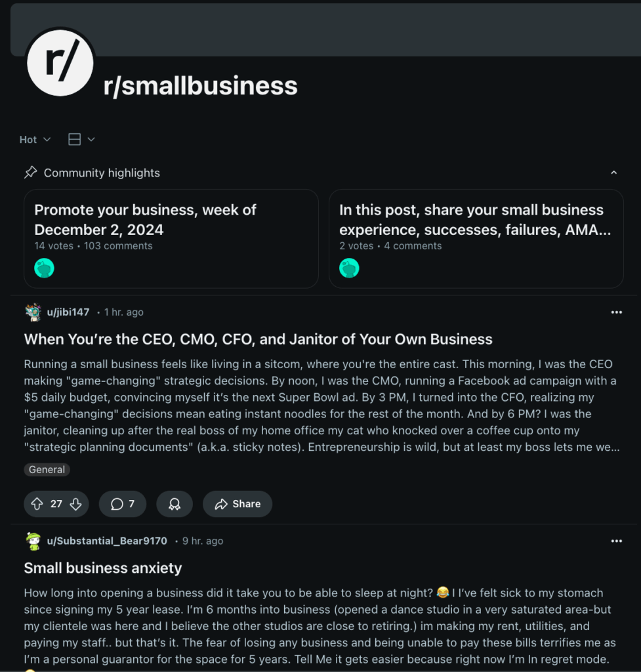Click the u/jibi147 user avatar
The image size is (641, 672).
tap(33, 312)
